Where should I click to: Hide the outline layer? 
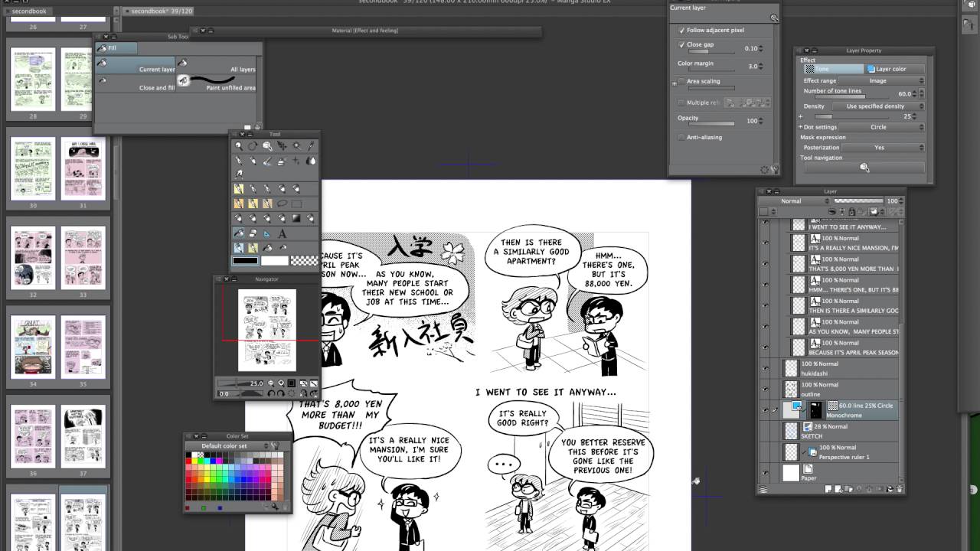765,390
